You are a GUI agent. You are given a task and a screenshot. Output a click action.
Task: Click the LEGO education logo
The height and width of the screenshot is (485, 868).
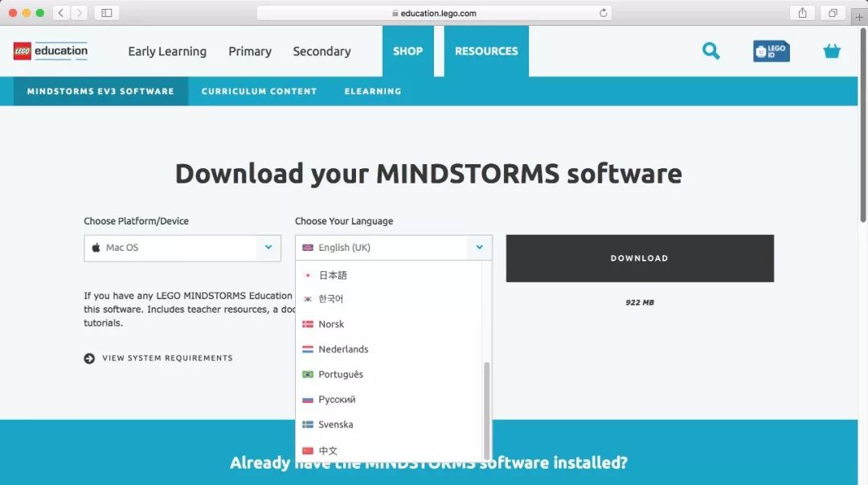click(51, 51)
